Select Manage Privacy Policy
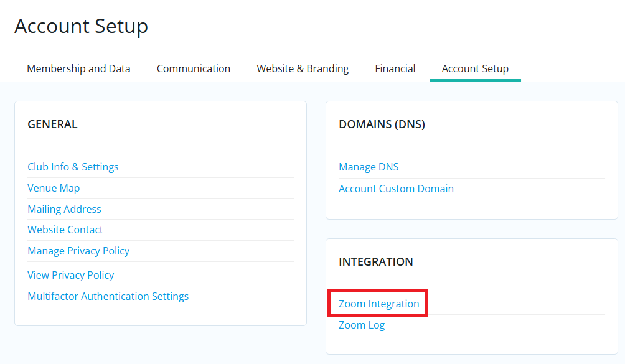Viewport: 625px width, 364px height. click(78, 251)
